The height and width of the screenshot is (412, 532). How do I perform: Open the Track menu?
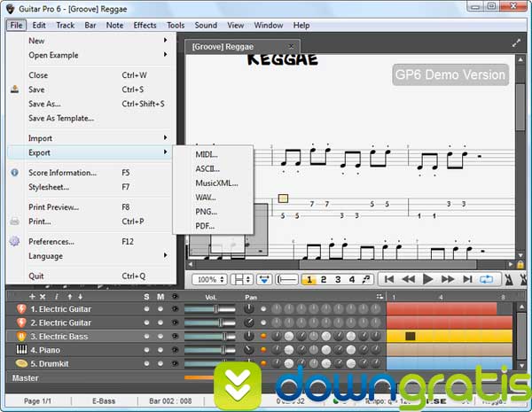coord(65,26)
